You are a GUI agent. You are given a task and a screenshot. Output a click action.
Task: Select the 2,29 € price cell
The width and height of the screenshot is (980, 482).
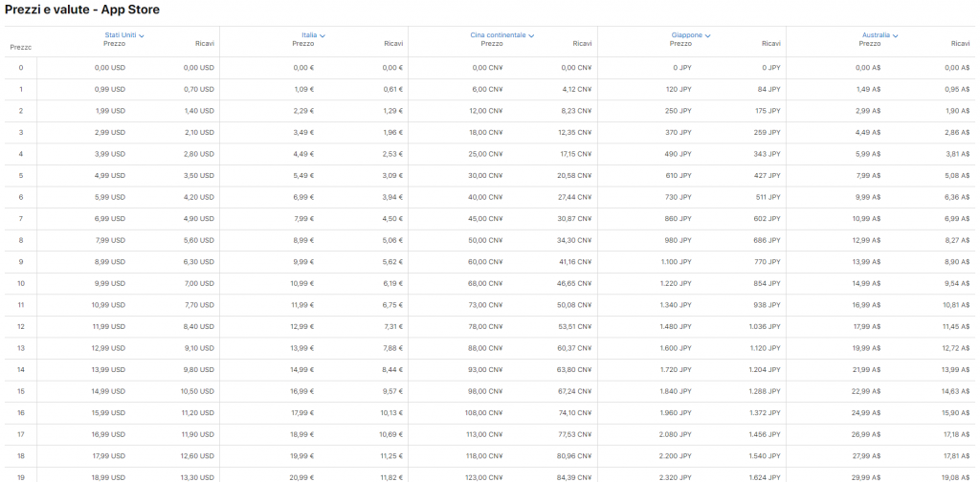point(303,111)
